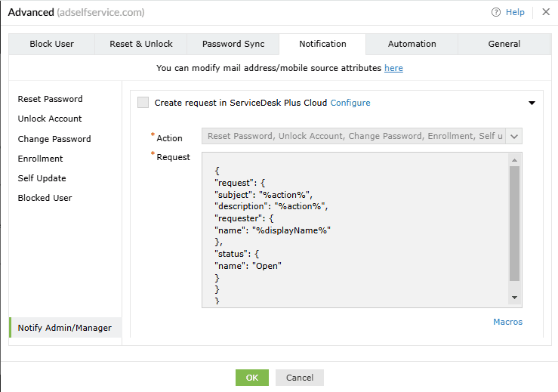Open the Reset & Unlock tab

pos(141,44)
